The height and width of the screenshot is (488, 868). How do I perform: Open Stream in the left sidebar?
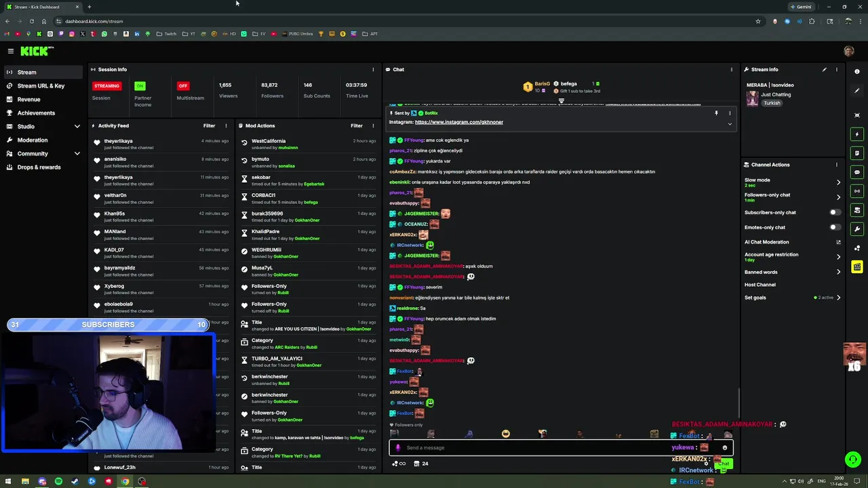click(43, 72)
